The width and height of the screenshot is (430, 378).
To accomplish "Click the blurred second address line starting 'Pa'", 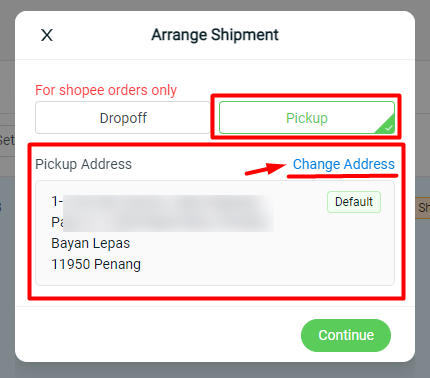I will tap(162, 222).
